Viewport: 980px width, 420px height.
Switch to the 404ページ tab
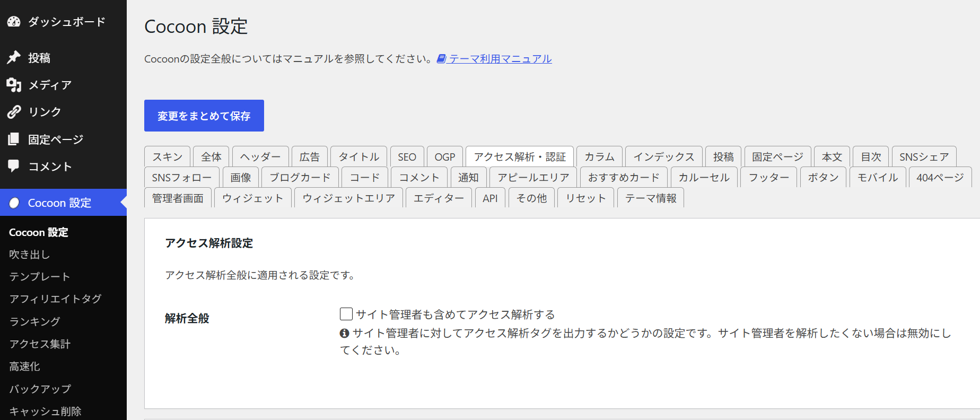[x=940, y=177]
